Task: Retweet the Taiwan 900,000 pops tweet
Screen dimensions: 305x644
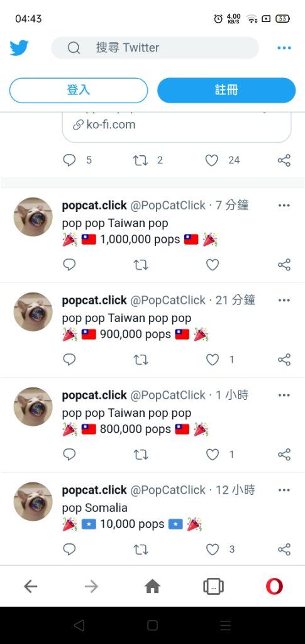Action: (141, 360)
